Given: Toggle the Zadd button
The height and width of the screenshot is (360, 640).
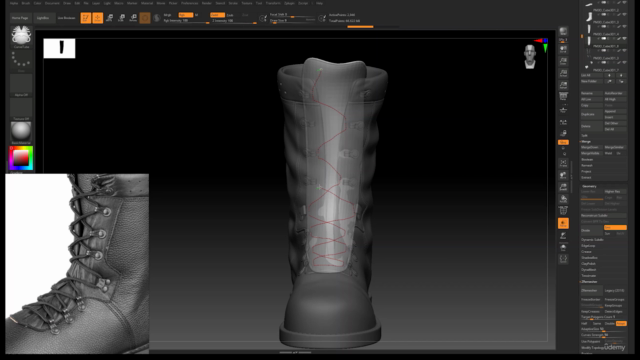Looking at the screenshot, I should click(x=217, y=15).
